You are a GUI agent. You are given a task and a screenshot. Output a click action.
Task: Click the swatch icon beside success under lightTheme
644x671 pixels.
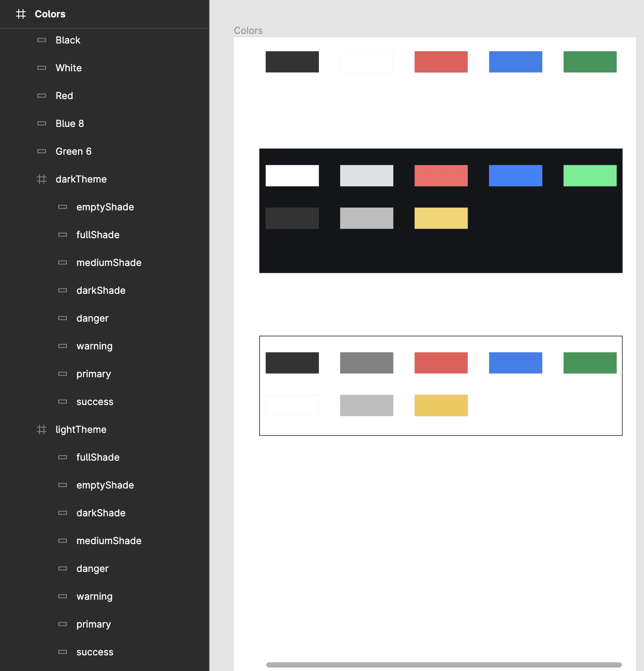(x=63, y=651)
